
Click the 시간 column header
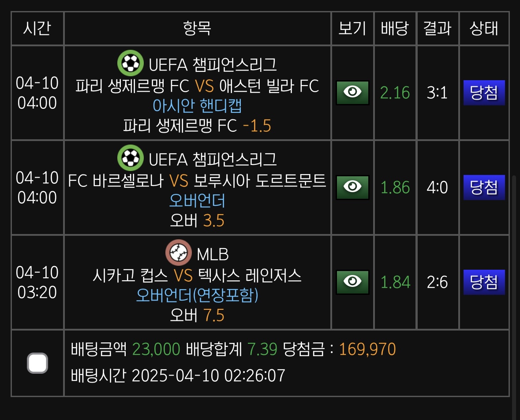37,29
